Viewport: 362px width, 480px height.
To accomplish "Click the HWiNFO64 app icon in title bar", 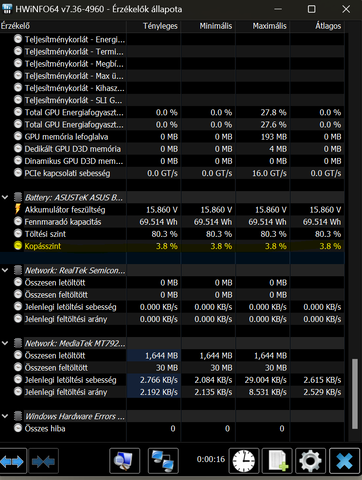I will click(6, 9).
